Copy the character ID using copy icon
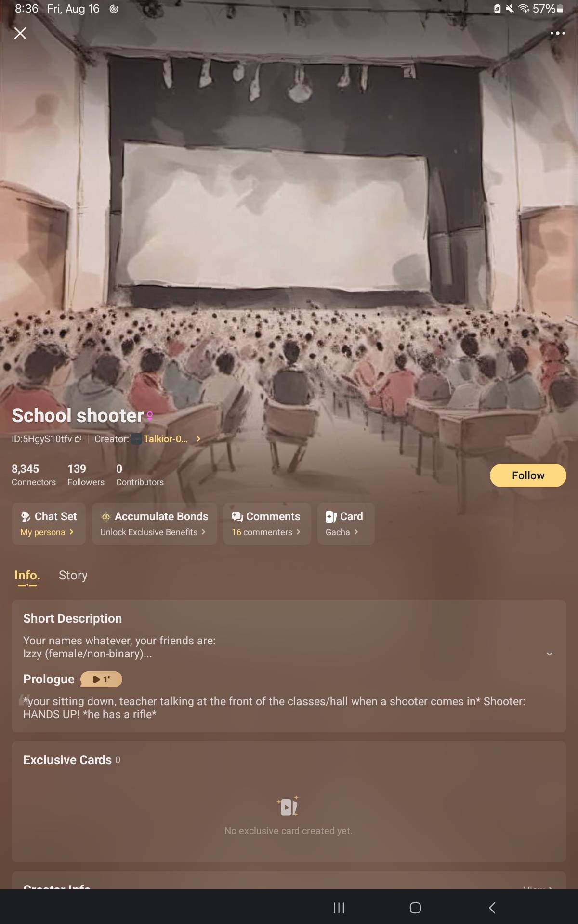Screen dimensions: 578x924 click(x=78, y=439)
